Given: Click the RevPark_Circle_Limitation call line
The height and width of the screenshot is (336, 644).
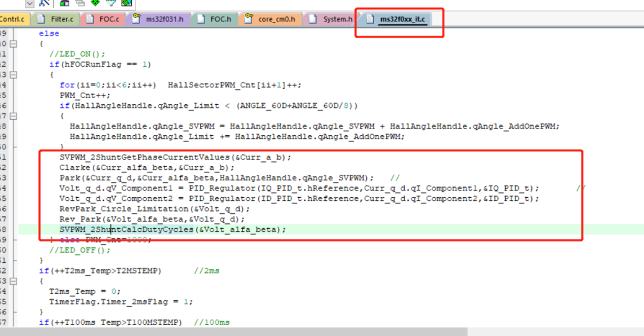Looking at the screenshot, I should (154, 209).
